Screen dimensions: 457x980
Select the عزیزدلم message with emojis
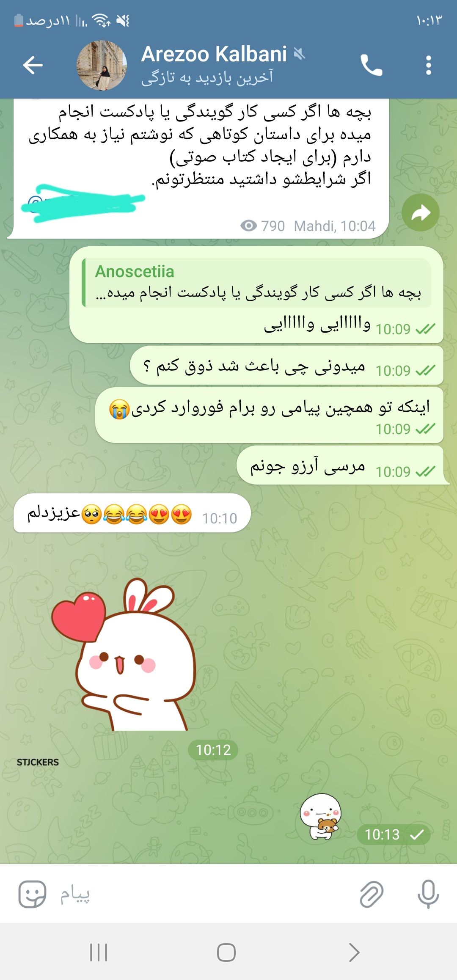(x=132, y=513)
